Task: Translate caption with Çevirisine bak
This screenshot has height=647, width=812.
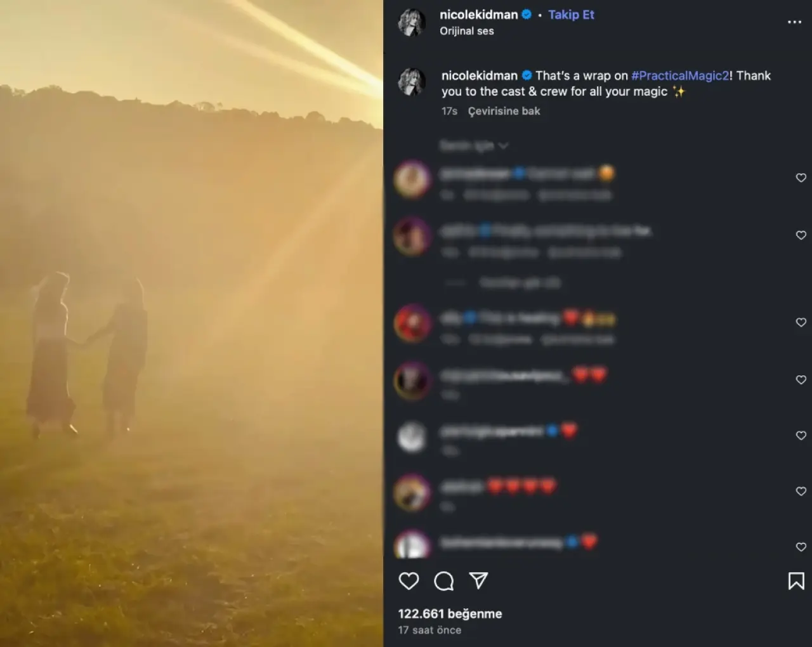Action: point(504,111)
